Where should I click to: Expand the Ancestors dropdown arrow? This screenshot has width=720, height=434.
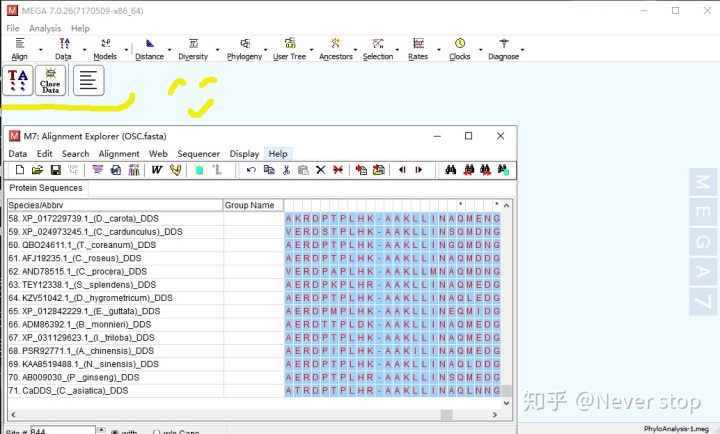(x=355, y=49)
